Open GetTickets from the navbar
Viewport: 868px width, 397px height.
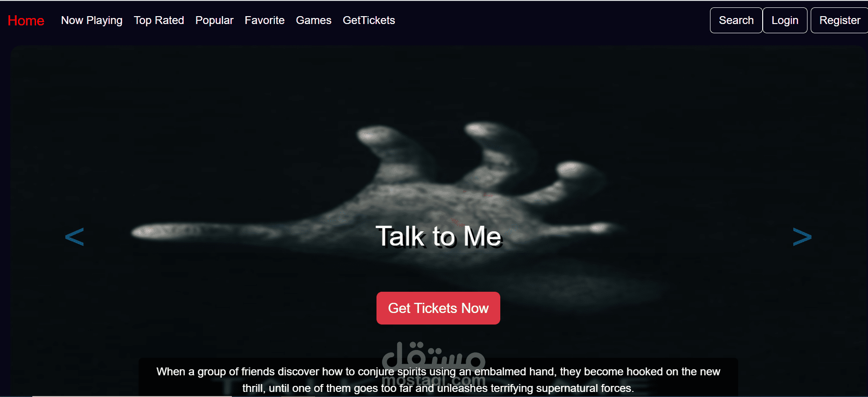tap(369, 20)
